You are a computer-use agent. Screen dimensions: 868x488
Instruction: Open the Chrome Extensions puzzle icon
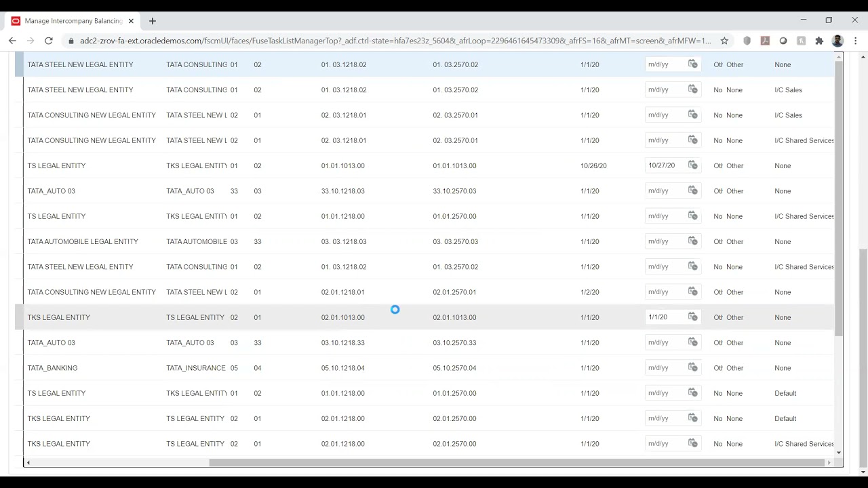(x=819, y=41)
